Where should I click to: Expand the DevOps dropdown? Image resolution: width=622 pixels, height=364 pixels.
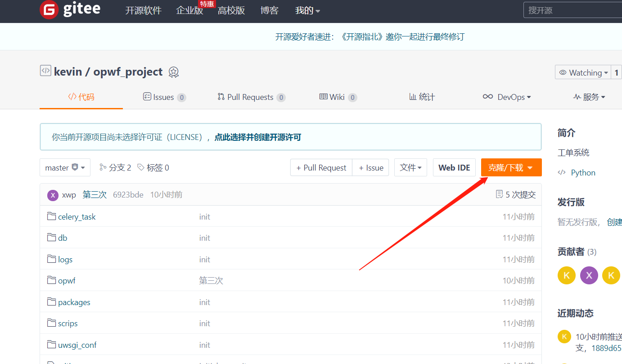pos(507,97)
